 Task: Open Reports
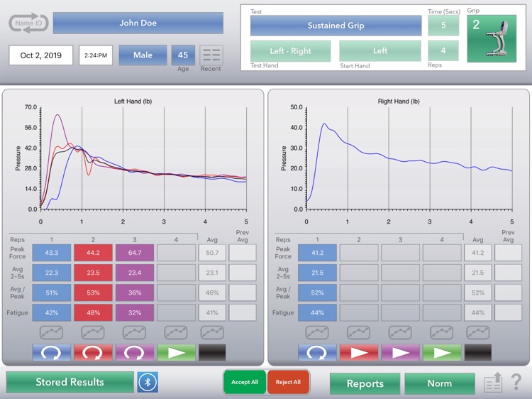pyautogui.click(x=365, y=383)
